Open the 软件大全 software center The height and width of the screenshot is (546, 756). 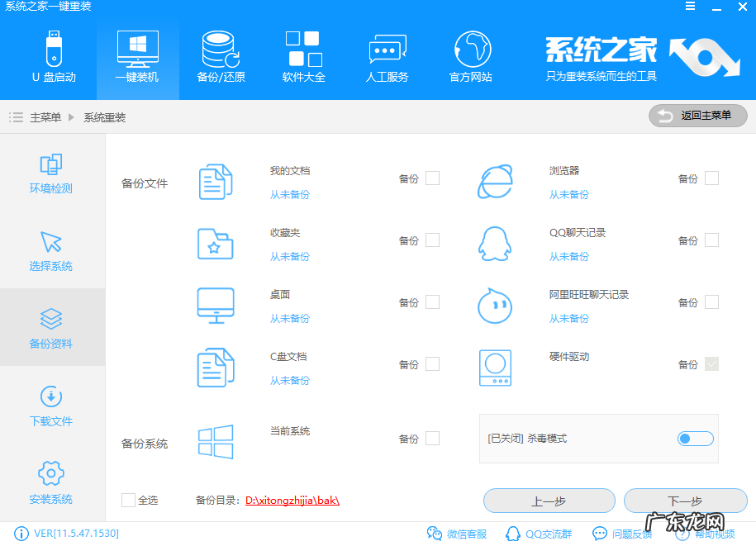tap(302, 55)
